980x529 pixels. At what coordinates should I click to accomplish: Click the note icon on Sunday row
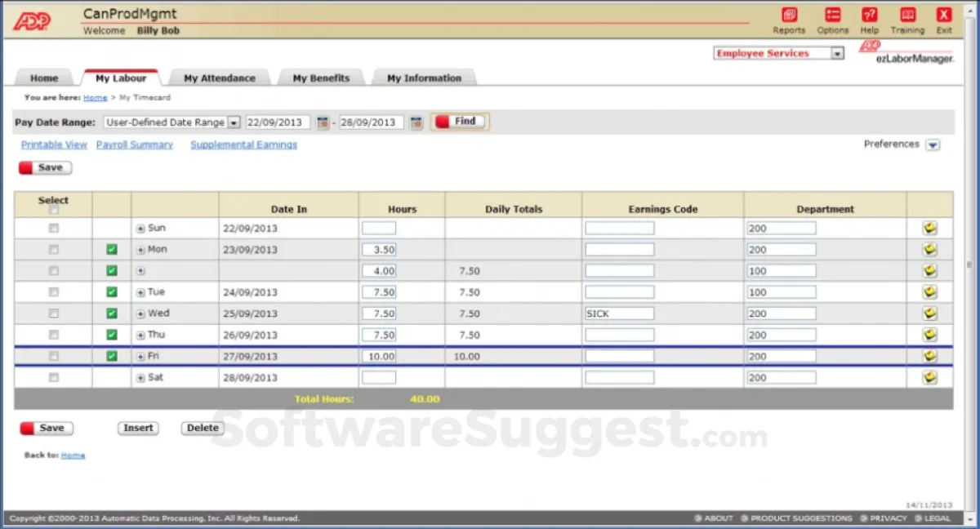(x=929, y=229)
